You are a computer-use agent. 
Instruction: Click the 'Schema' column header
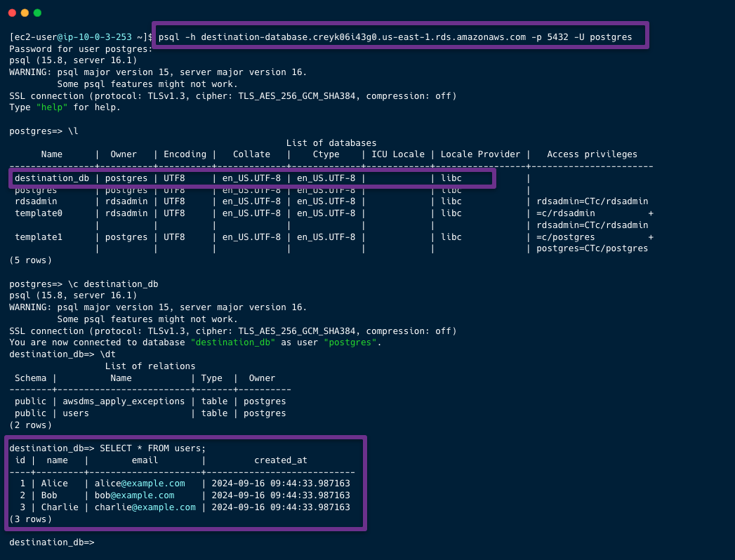[30, 378]
